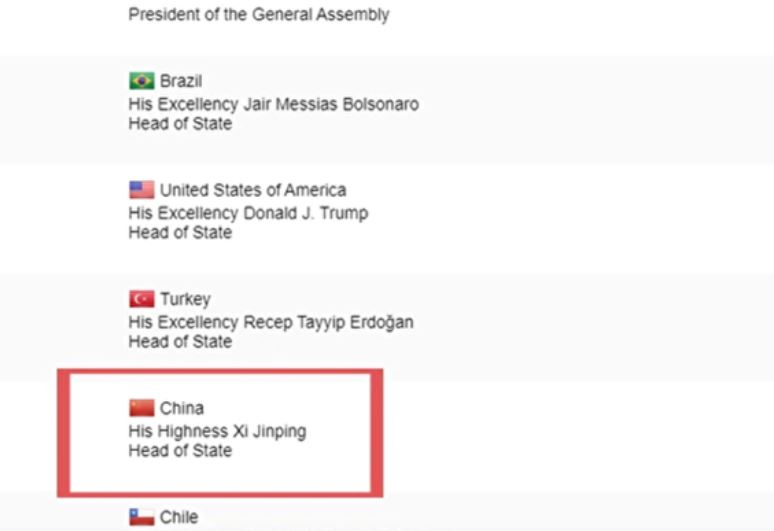
Task: Select the Chile country label
Action: [x=179, y=517]
